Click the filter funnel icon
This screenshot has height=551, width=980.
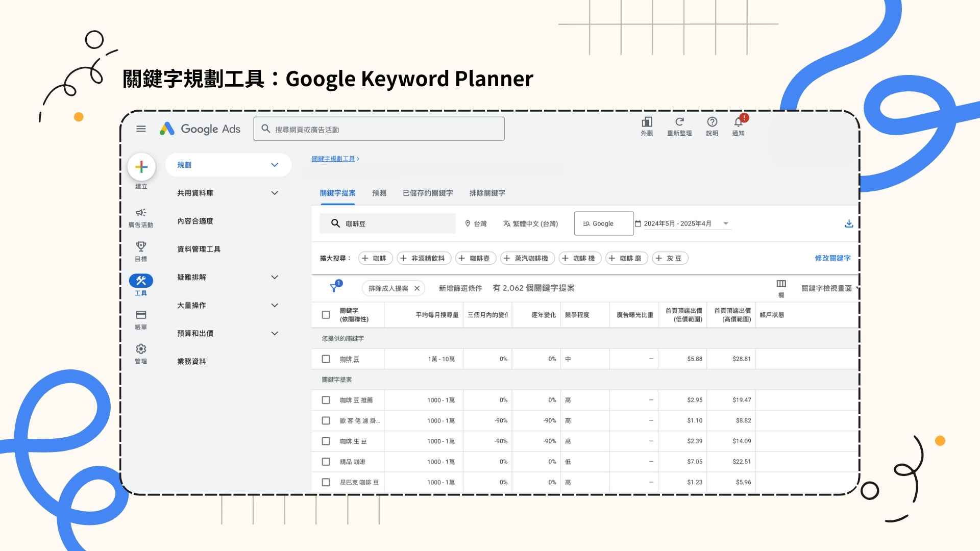click(x=334, y=287)
